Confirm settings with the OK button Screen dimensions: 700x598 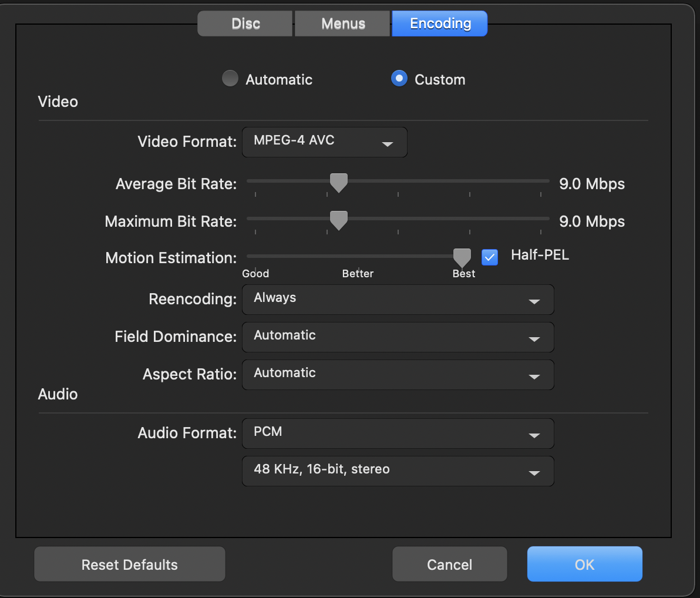(x=584, y=564)
